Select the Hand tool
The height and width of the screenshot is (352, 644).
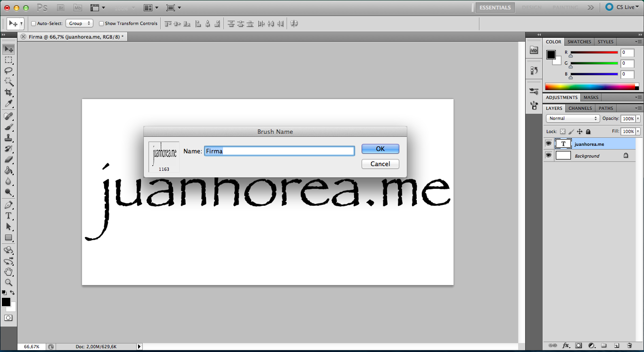[8, 271]
